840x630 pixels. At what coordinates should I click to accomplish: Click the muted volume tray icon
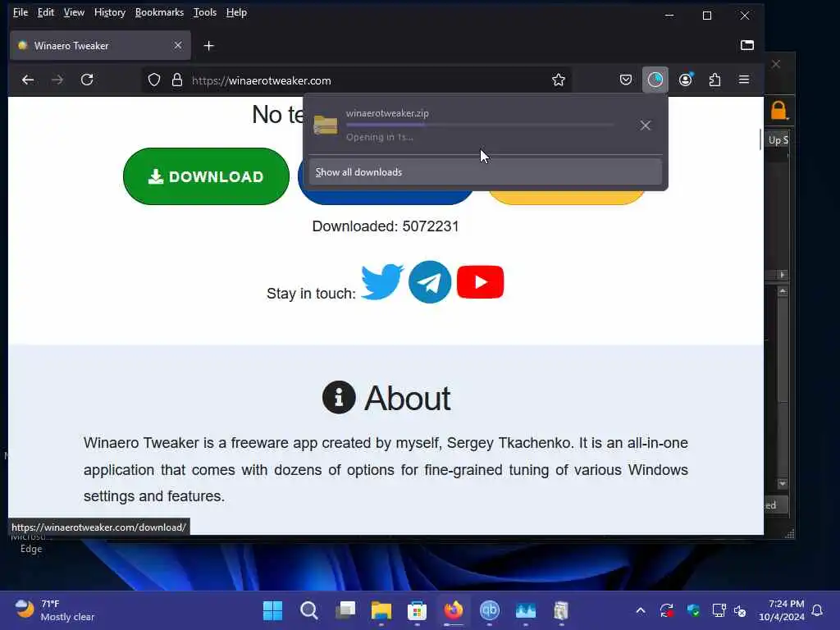(x=740, y=610)
